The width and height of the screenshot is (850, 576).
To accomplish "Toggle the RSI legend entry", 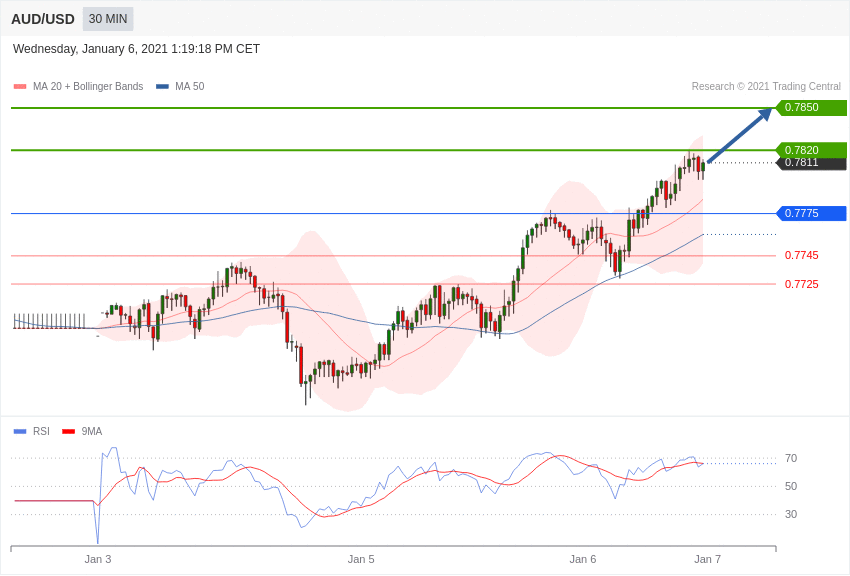I will [31, 431].
